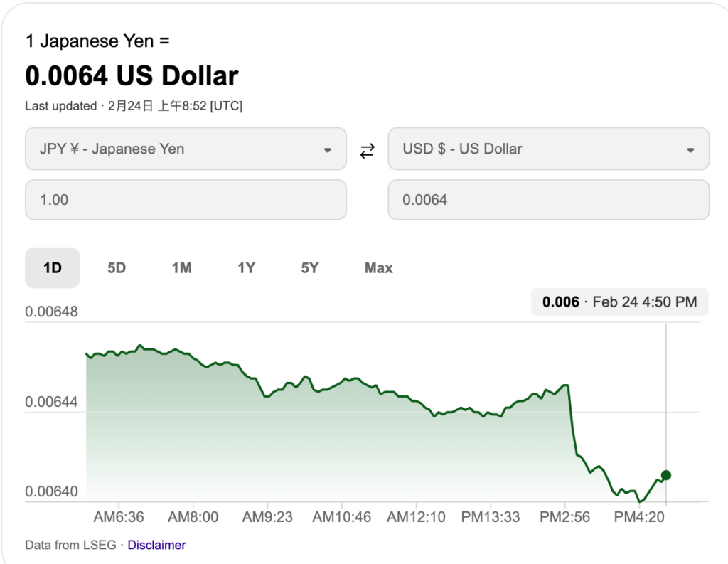Click the USD dropdown arrow
Viewport: 728px width, 564px height.
[690, 150]
